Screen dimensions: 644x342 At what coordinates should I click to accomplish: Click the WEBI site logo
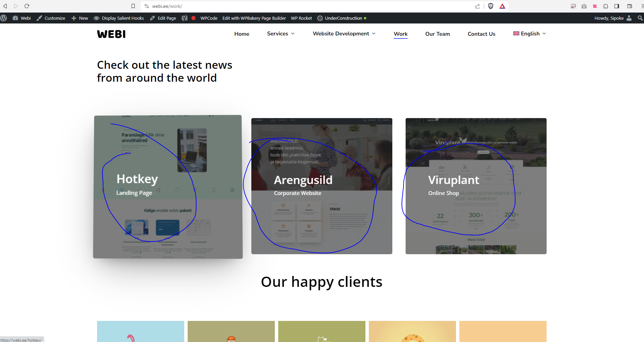click(111, 34)
